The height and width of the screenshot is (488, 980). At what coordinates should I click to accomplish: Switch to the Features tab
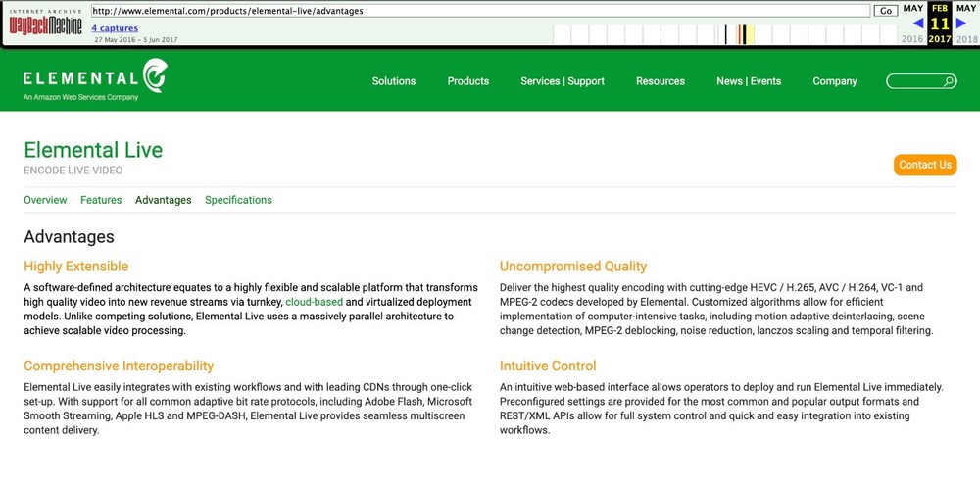point(101,200)
